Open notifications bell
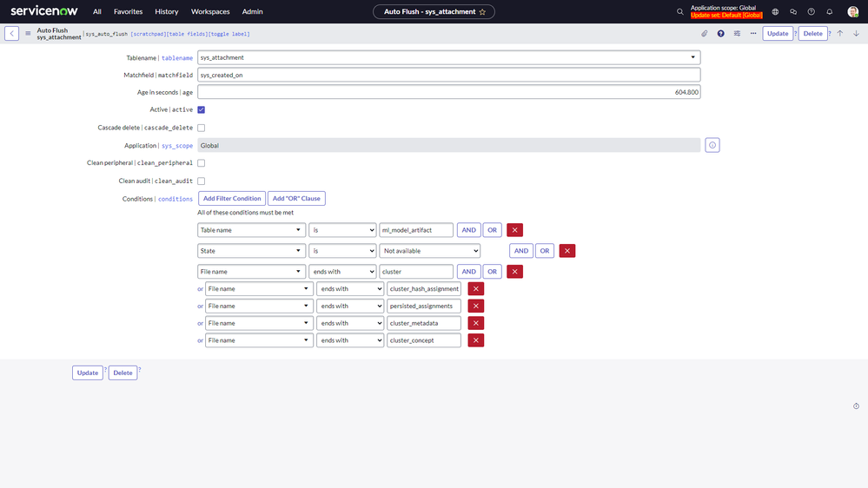This screenshot has width=868, height=488. (829, 11)
